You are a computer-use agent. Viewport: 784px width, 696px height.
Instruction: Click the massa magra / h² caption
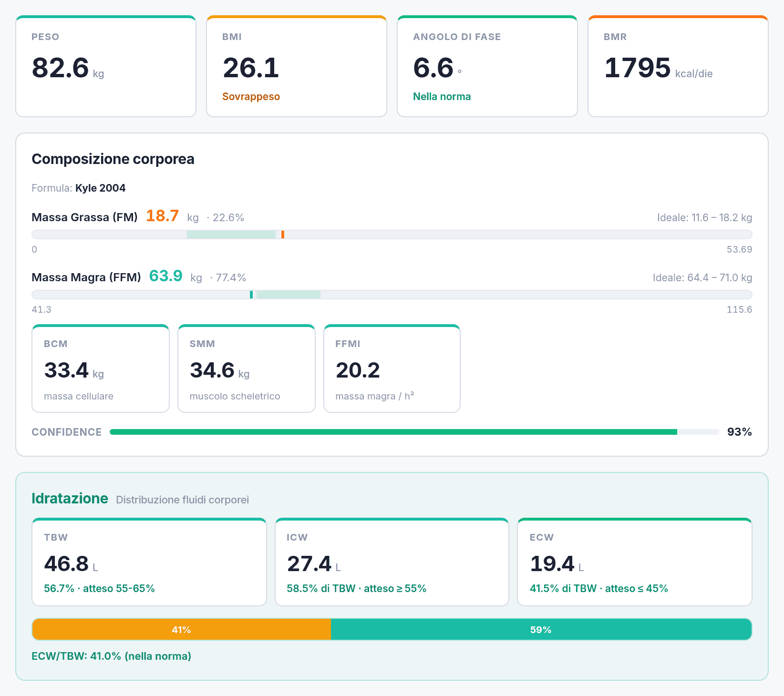375,396
